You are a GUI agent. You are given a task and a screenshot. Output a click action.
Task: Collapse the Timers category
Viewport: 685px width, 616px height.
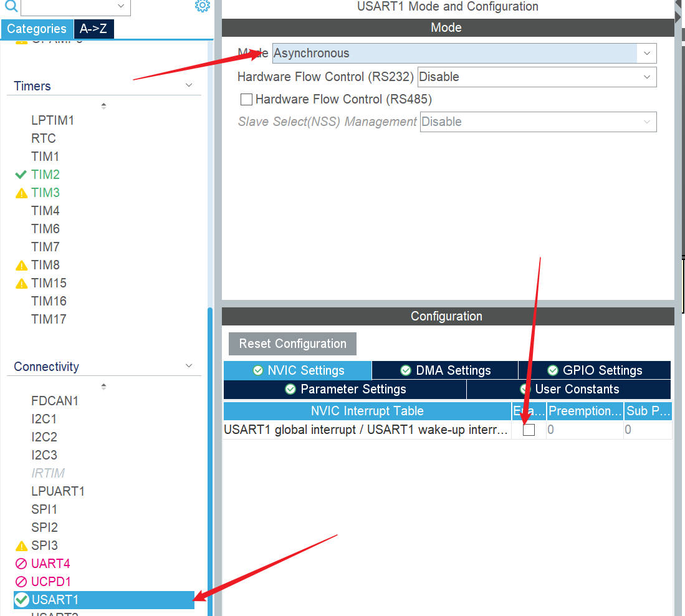[x=189, y=86]
